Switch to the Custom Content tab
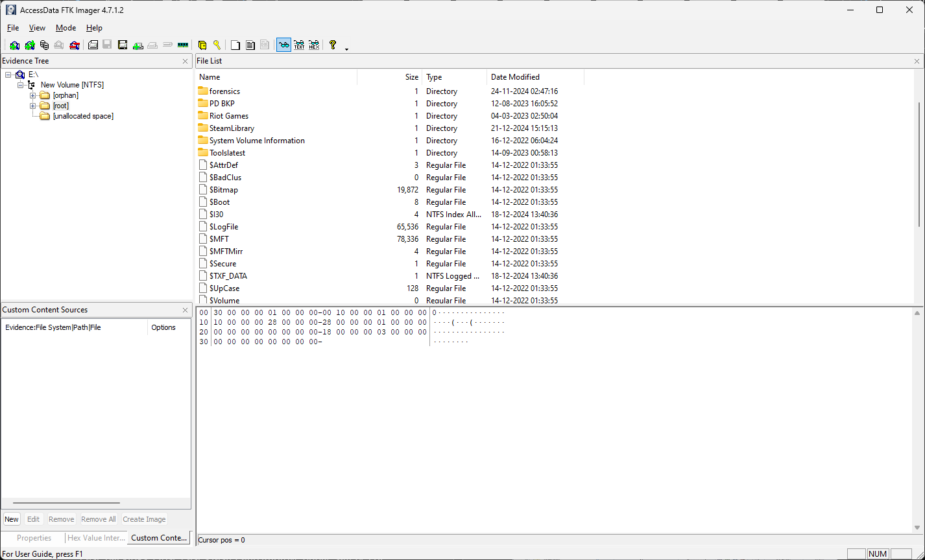The image size is (925, 560). click(159, 537)
